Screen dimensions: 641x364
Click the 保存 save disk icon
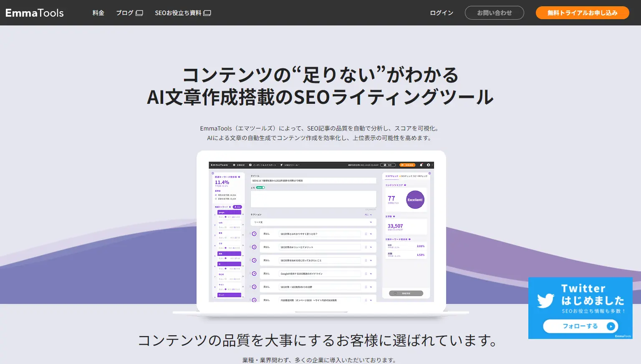tap(384, 165)
